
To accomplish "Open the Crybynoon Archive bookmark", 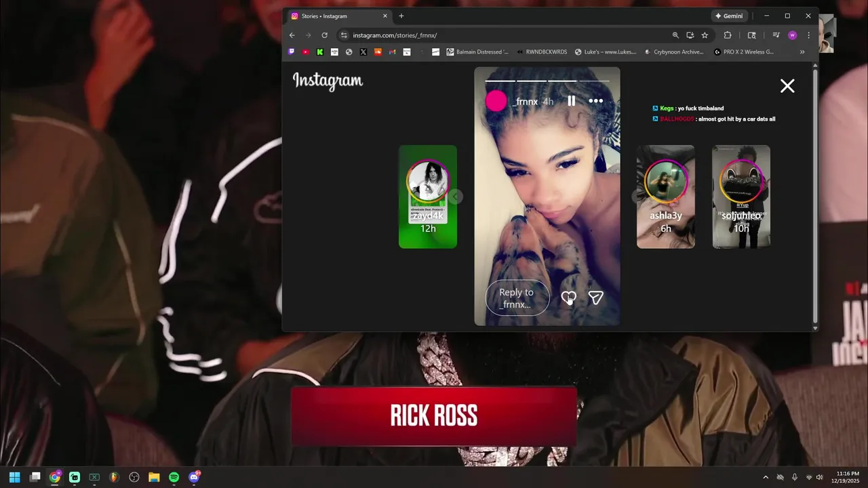I will coord(674,52).
